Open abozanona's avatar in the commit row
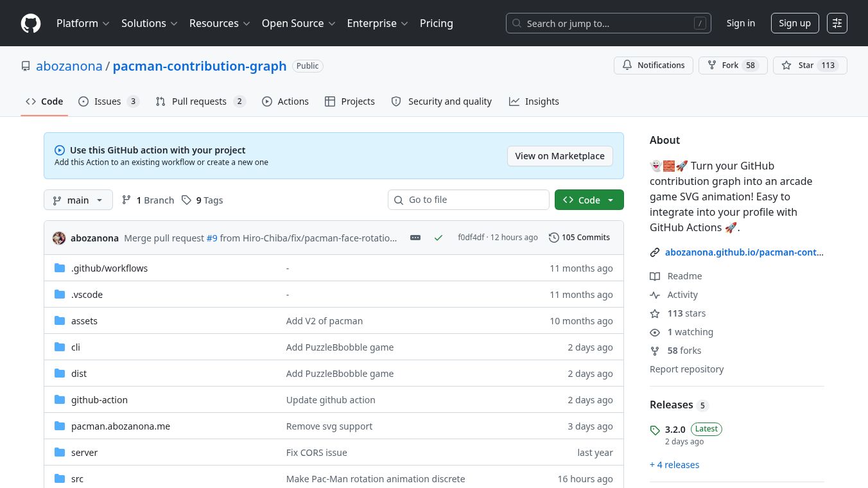 59,238
